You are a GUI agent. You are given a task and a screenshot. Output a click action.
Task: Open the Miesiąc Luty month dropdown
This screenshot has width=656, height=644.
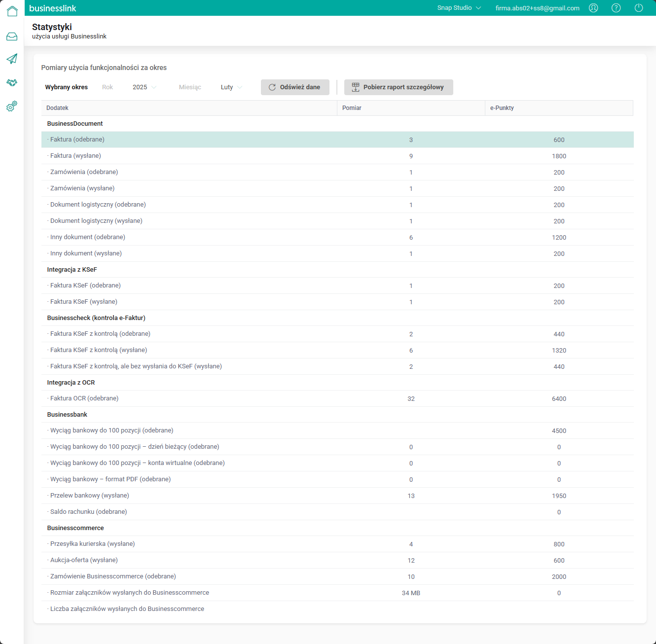(x=231, y=87)
